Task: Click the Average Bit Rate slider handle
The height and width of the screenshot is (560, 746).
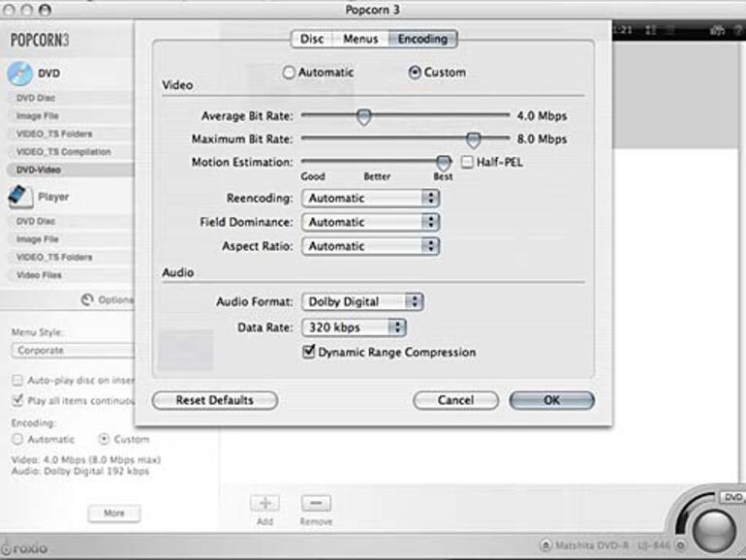Action: coord(364,116)
